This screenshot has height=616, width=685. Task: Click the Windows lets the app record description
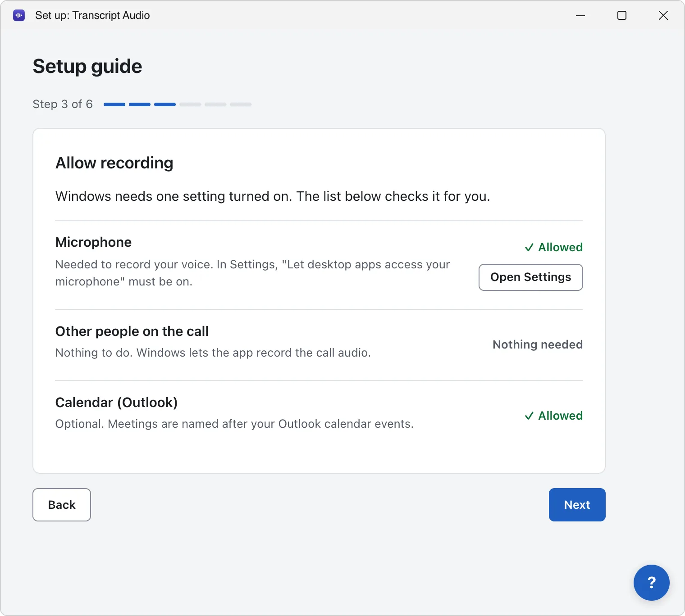[x=213, y=353]
